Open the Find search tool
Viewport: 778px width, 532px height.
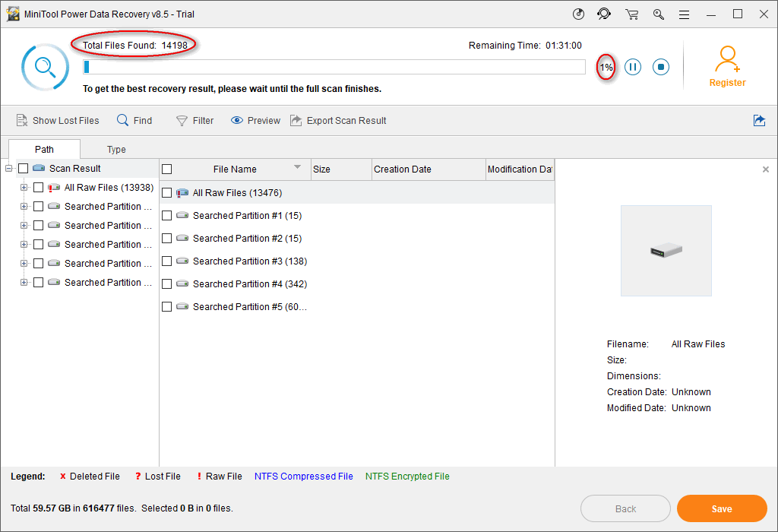134,120
